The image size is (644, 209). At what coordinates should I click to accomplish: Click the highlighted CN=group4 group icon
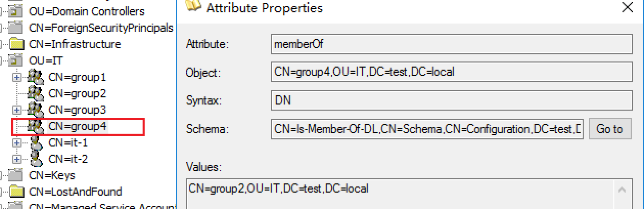coord(35,126)
